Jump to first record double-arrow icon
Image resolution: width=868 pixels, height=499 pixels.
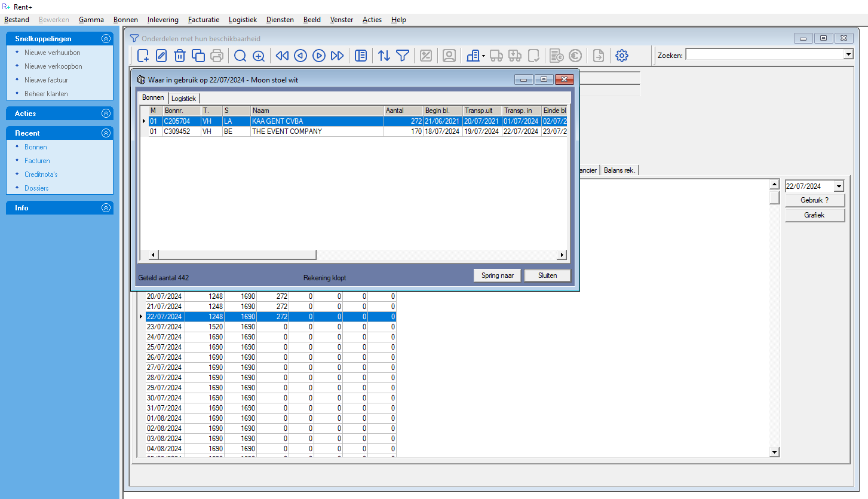point(282,56)
